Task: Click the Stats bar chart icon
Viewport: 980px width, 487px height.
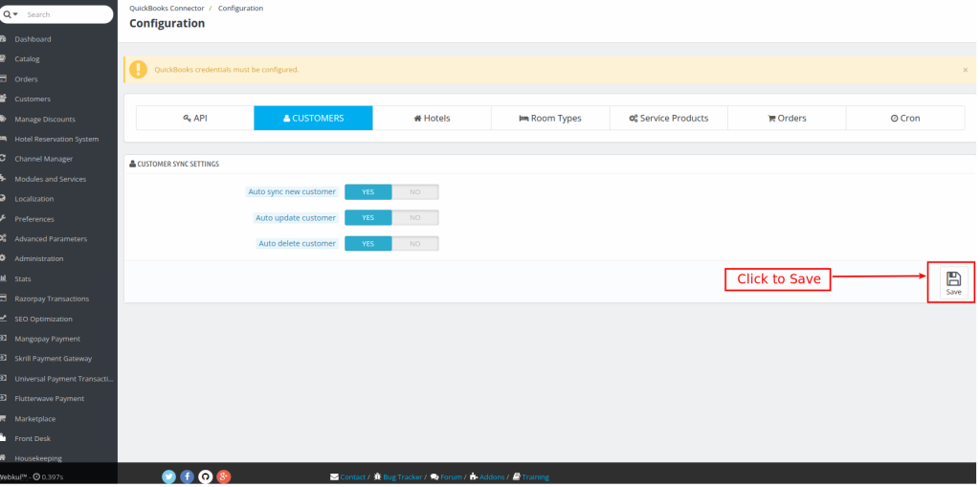Action: click(x=3, y=278)
